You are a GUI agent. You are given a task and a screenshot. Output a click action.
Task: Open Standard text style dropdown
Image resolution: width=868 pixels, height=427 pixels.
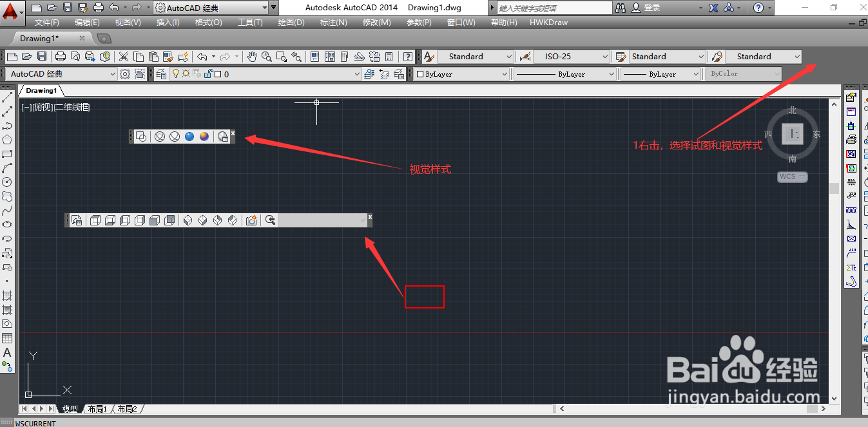476,57
